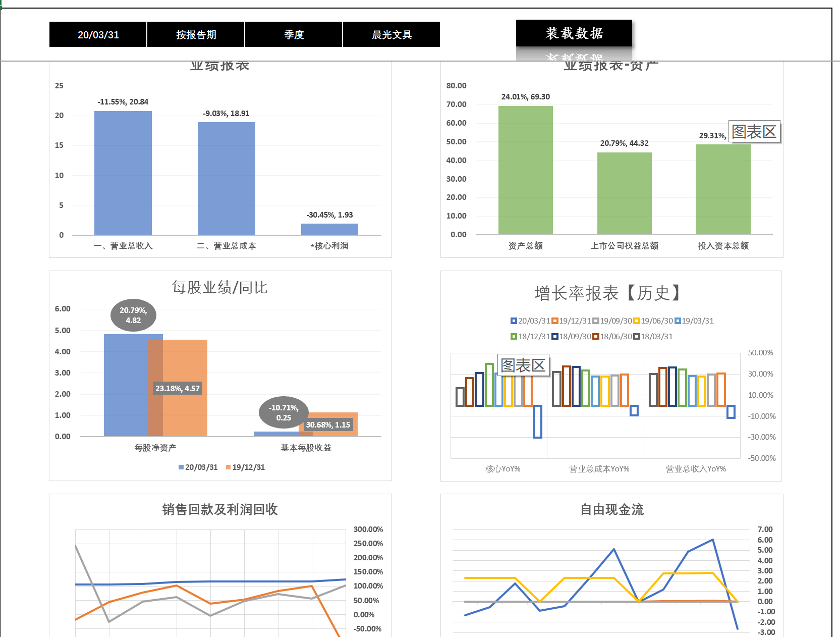Select the 按报告期 header cell
Viewport: 840px width, 637px height.
[x=196, y=34]
